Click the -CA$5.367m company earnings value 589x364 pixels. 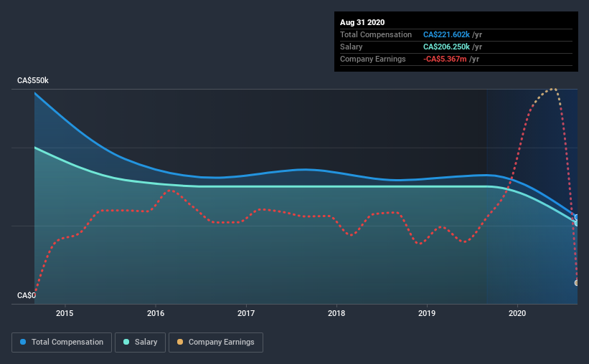tap(445, 59)
